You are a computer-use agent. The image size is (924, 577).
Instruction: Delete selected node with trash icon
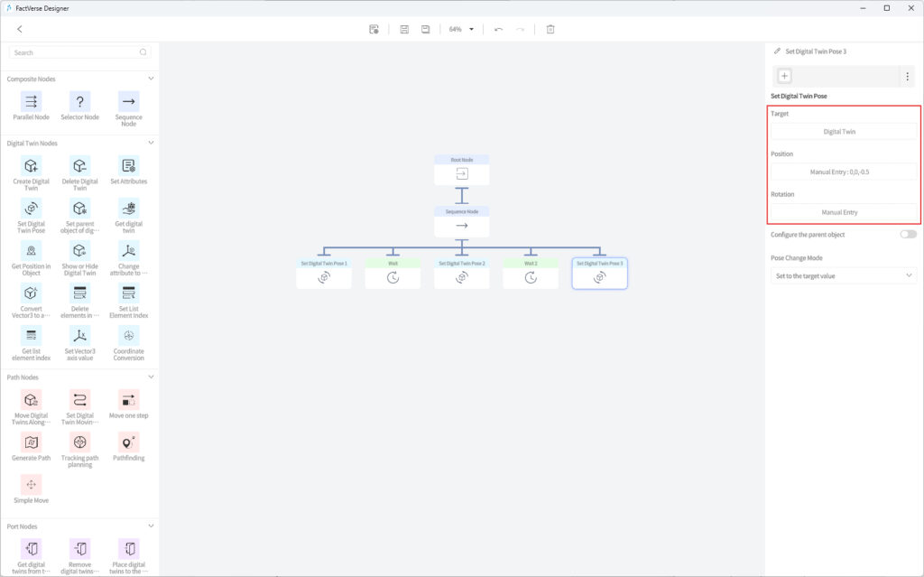(x=550, y=29)
